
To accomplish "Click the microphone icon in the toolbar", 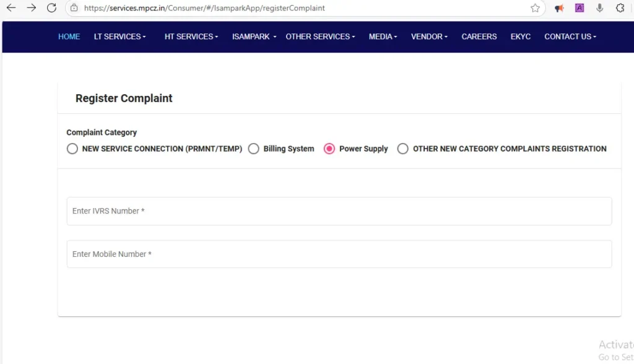I will [599, 7].
